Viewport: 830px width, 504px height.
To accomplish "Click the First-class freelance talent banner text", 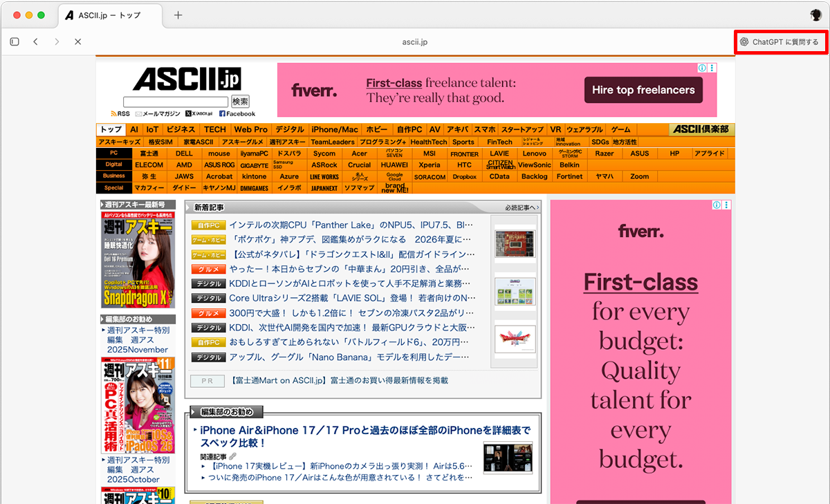I will pos(441,91).
